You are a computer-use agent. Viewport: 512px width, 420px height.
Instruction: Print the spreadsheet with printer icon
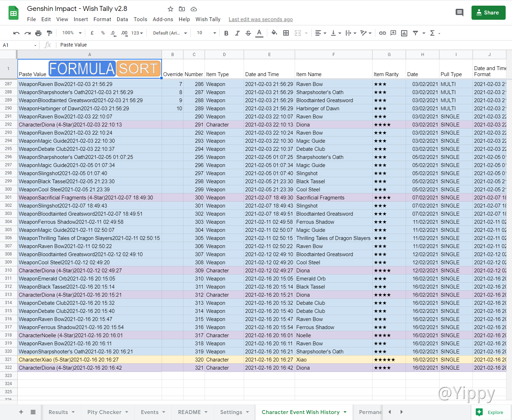(x=38, y=33)
